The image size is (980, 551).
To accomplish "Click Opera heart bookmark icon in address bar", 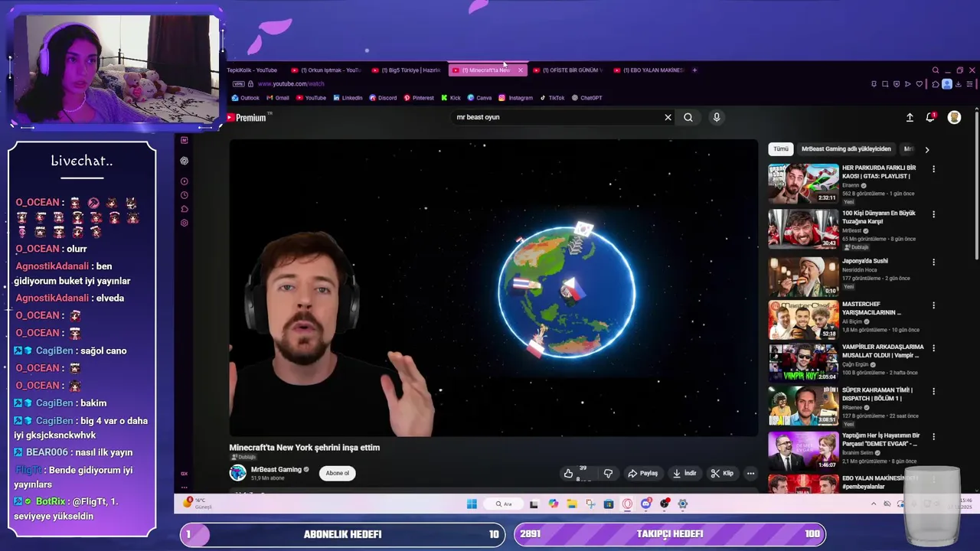I will (918, 84).
